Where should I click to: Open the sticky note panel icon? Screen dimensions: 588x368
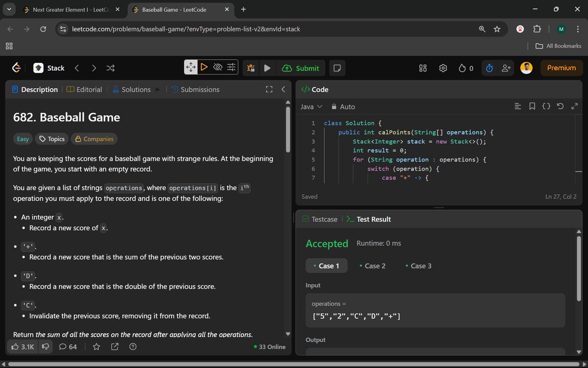(337, 68)
